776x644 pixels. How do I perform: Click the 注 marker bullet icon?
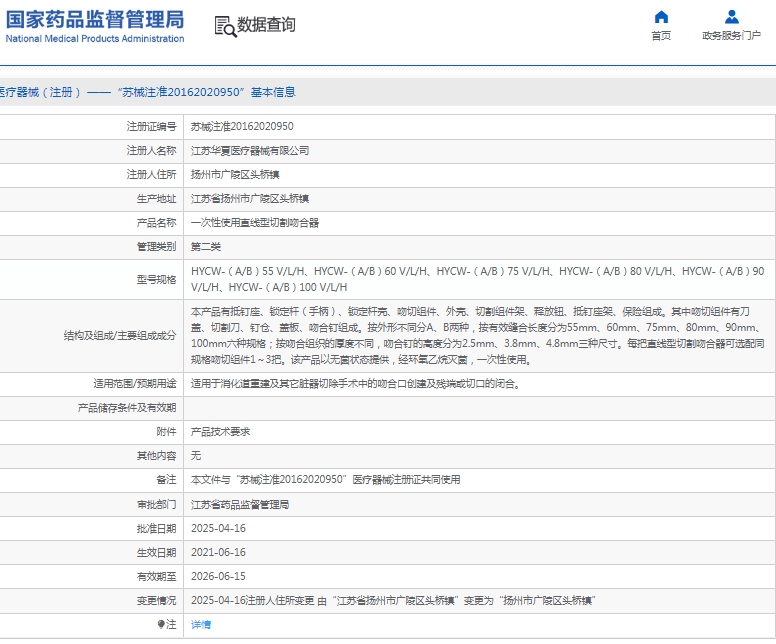tap(161, 625)
